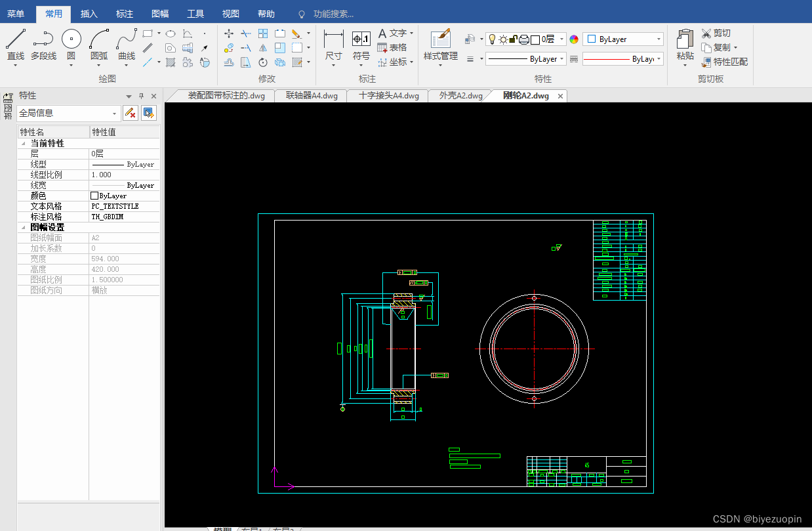812x531 pixels.
Task: Select the parallel lines tool
Action: (x=148, y=48)
